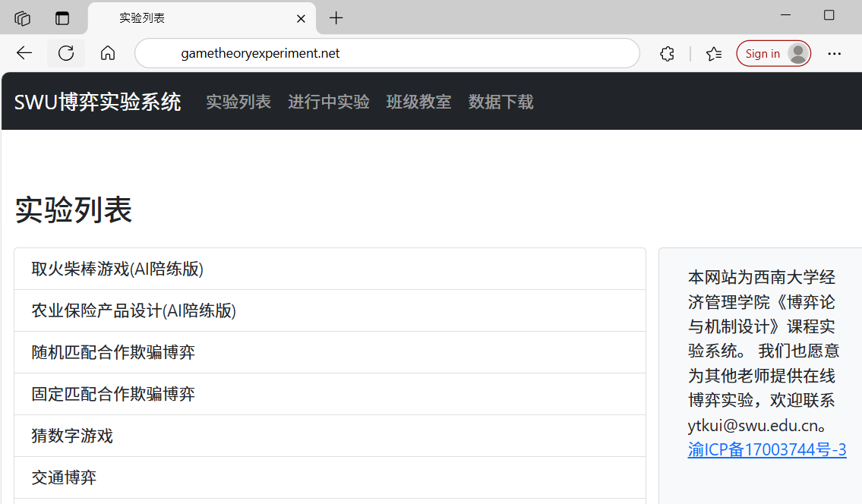Close the 实验列表 tab
Screen dimensions: 862x504
coord(301,18)
